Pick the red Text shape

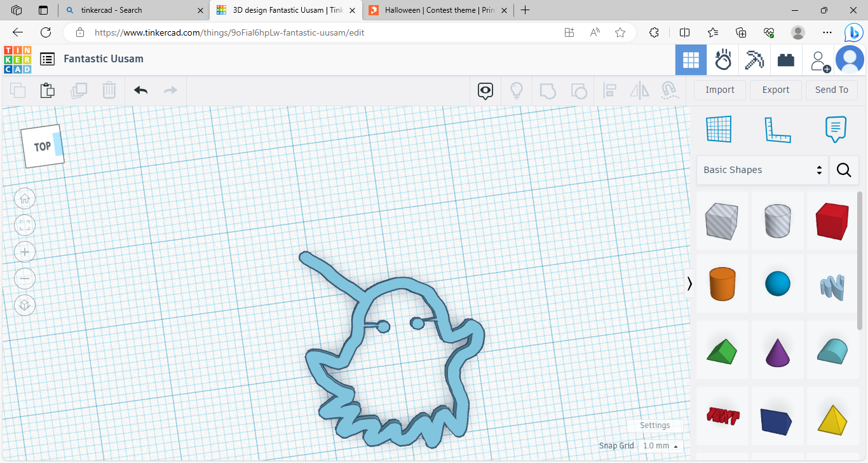coord(722,417)
